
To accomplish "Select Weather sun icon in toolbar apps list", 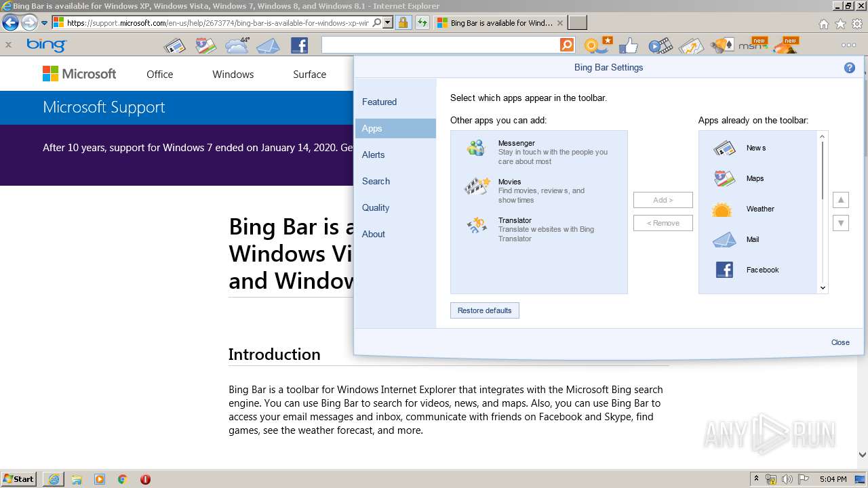I will tap(722, 209).
